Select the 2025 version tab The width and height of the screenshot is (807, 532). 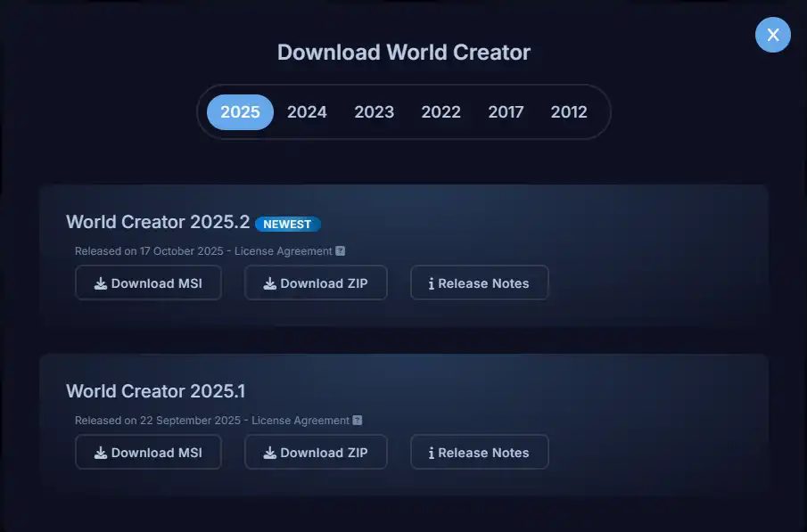tap(240, 112)
